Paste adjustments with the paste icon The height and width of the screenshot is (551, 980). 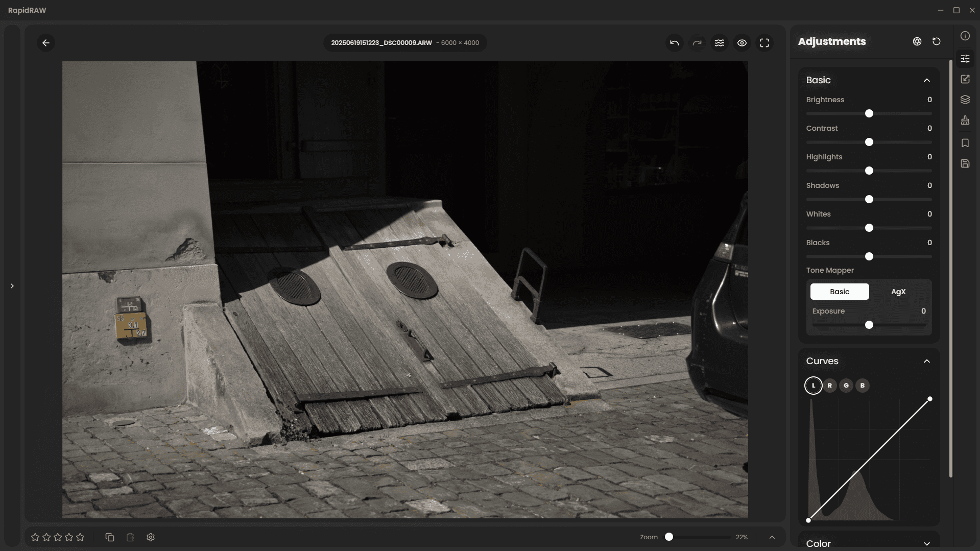130,537
